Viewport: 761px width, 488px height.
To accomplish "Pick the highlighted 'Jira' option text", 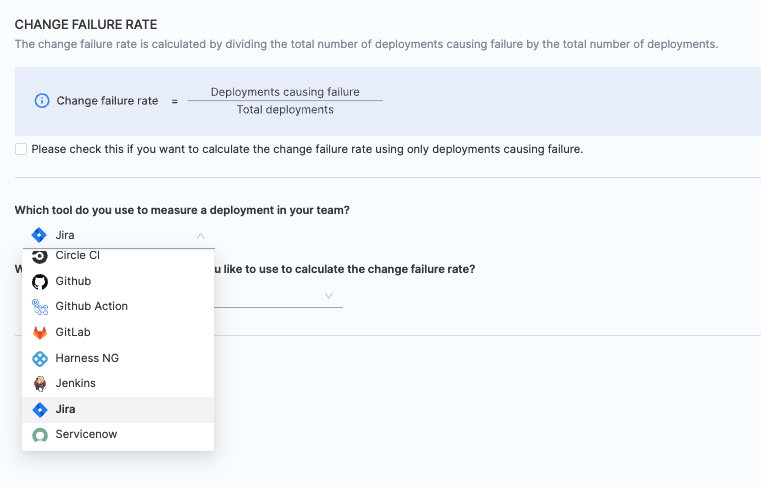I will (x=65, y=410).
